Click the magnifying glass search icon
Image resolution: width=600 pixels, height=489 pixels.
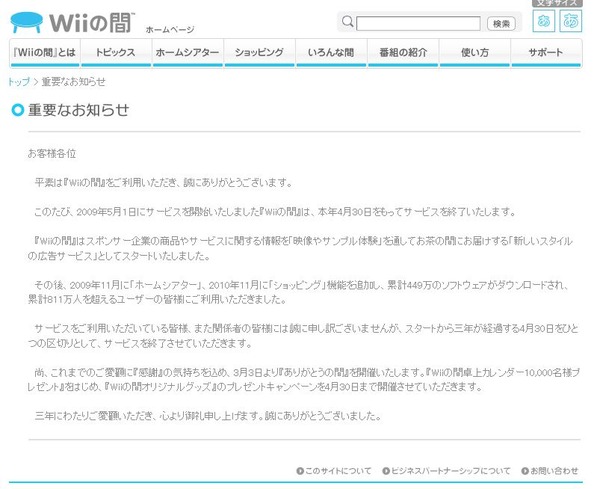click(347, 21)
